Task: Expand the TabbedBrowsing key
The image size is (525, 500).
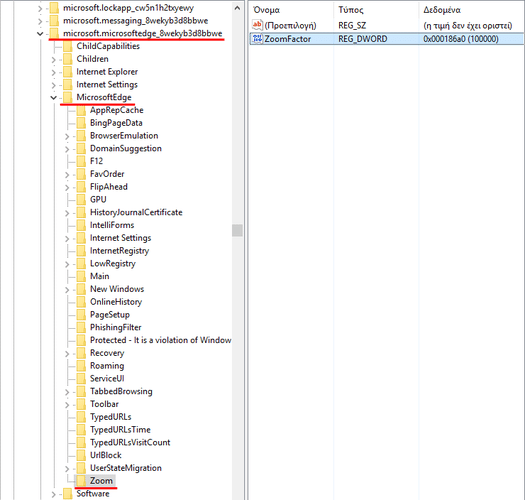Action: coord(67,392)
